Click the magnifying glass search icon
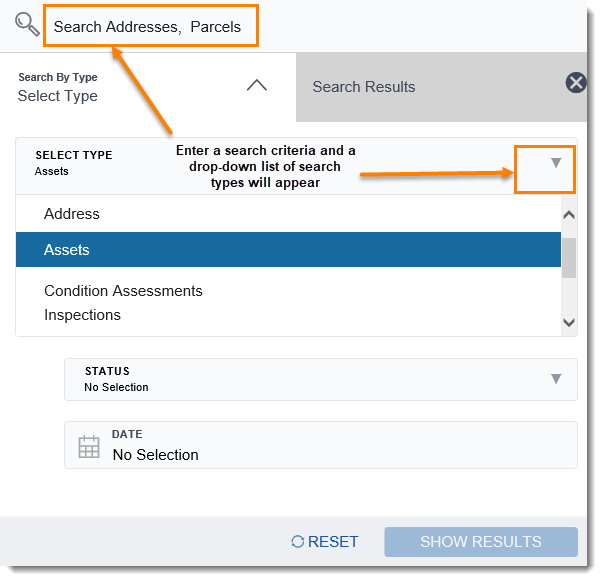602x581 pixels. pos(27,25)
